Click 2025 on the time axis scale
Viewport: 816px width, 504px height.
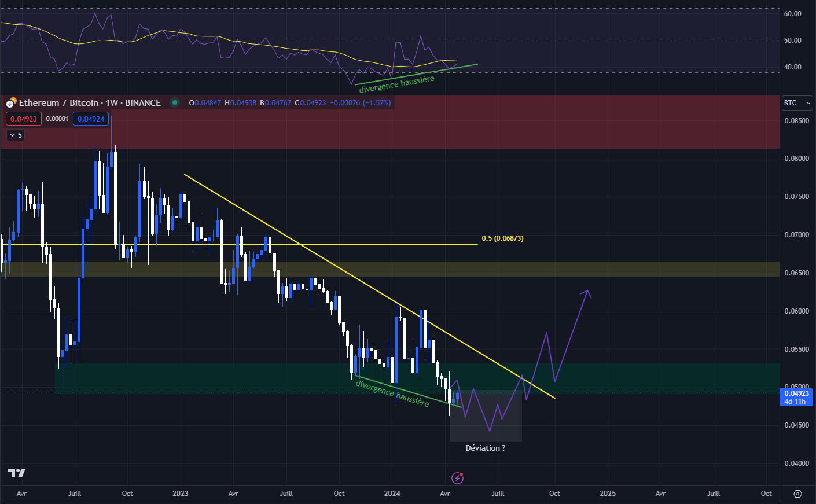(x=607, y=494)
